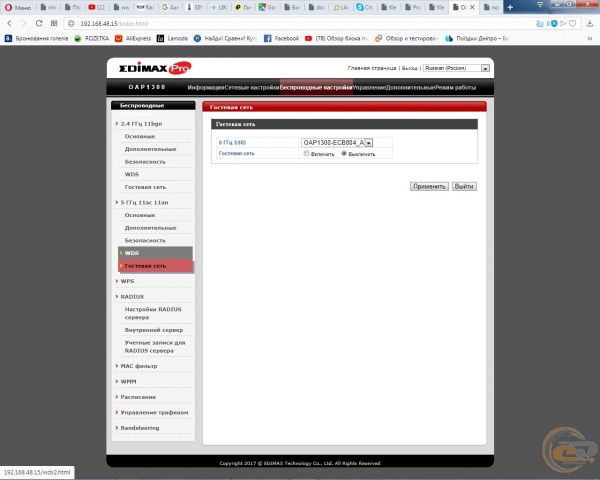The image size is (600, 480).
Task: Open the highlighted red Гостевая сеть item
Action: click(155, 266)
